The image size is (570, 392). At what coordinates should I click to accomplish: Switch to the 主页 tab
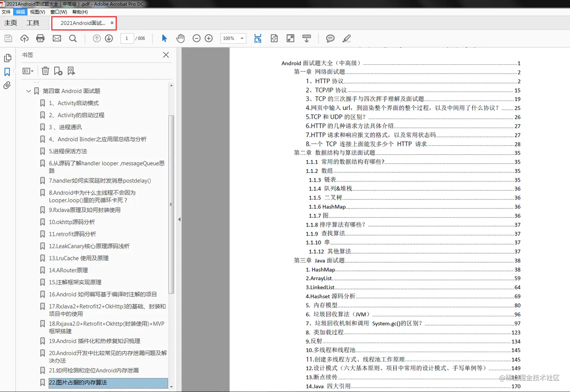11,23
